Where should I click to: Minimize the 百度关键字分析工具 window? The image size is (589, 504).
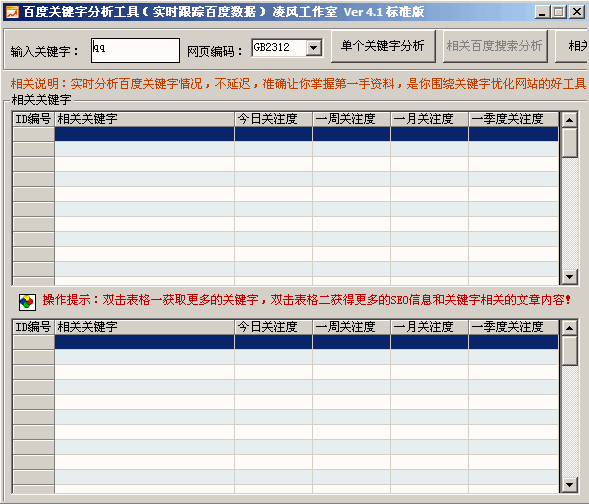pyautogui.click(x=542, y=12)
